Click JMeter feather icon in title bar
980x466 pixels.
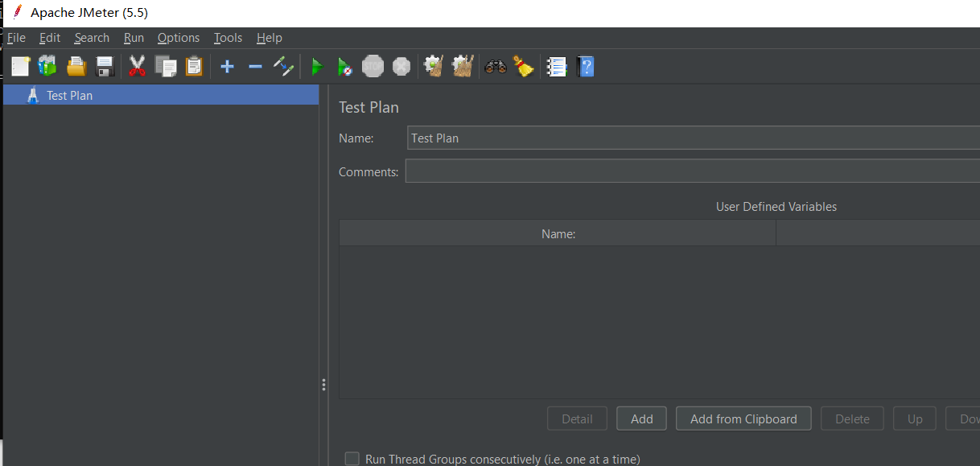point(17,12)
